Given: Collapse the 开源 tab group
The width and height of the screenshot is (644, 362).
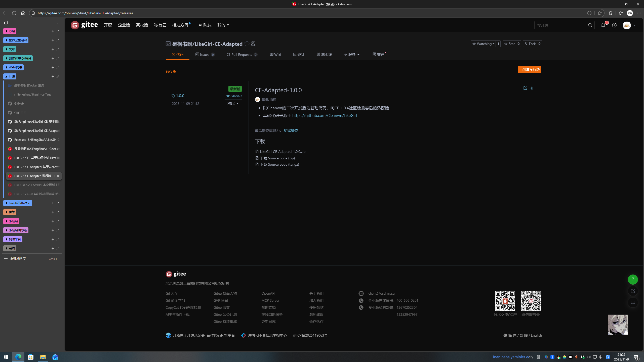Looking at the screenshot, I should coord(10,76).
